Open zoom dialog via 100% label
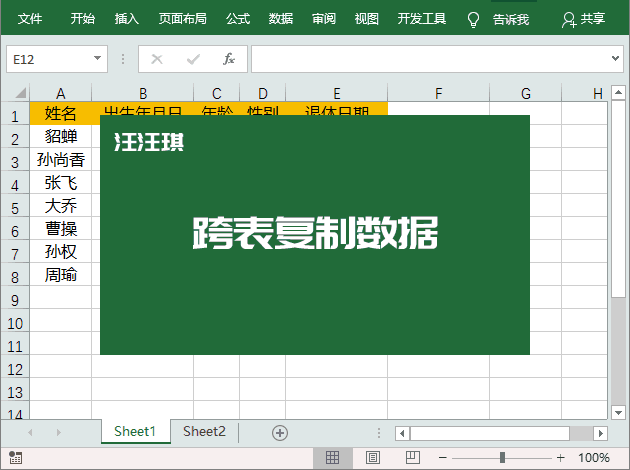This screenshot has height=470, width=630. pos(593,458)
